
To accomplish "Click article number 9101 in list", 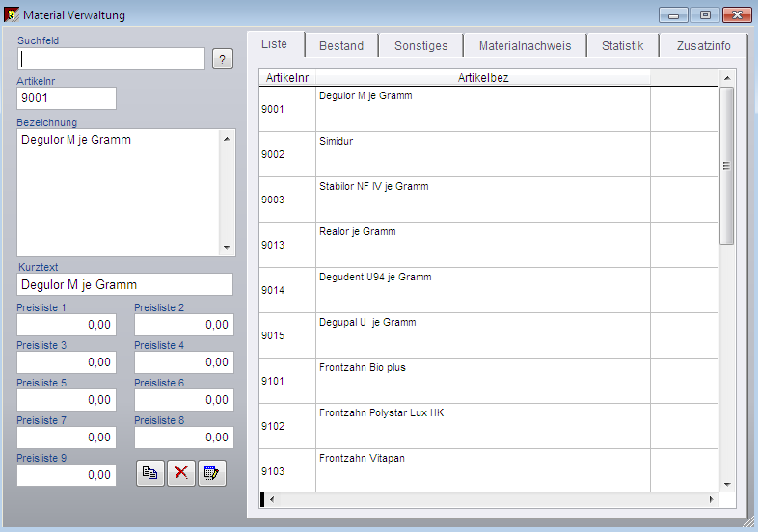I will pyautogui.click(x=273, y=381).
